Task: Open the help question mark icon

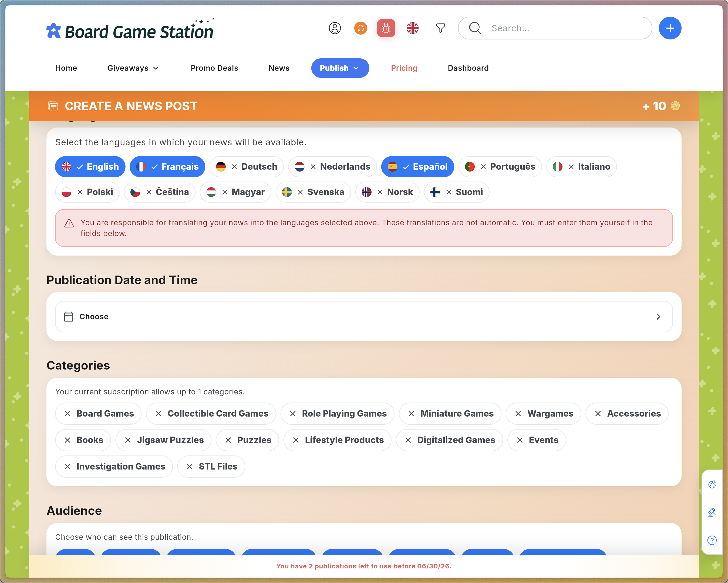Action: tap(712, 540)
